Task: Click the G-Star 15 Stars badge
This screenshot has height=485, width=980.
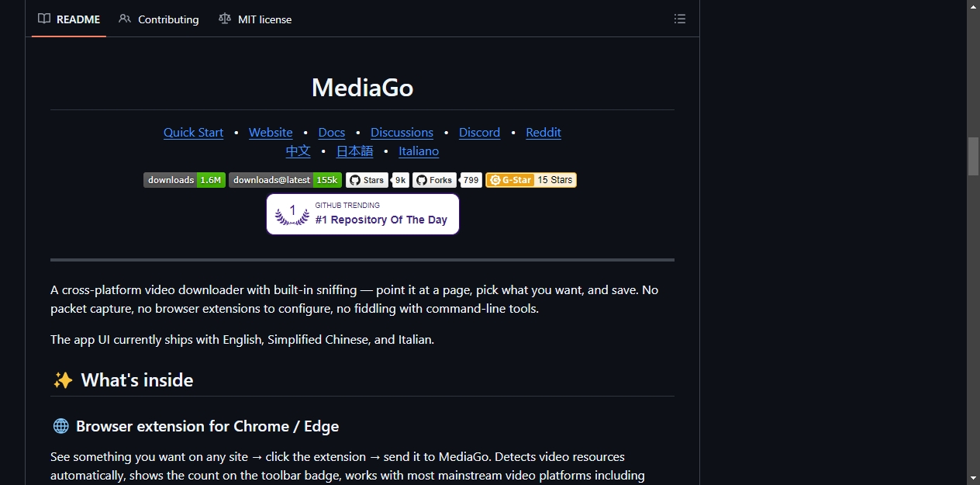Action: point(531,180)
